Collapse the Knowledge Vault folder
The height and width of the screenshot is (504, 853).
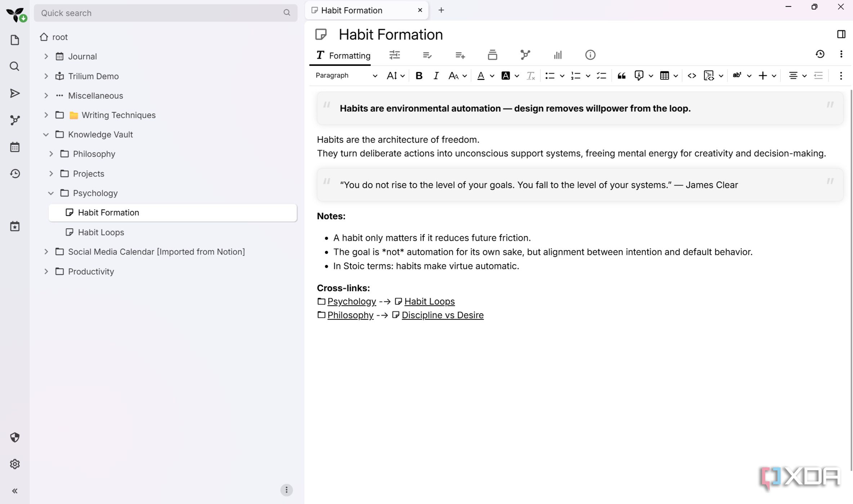tap(46, 135)
